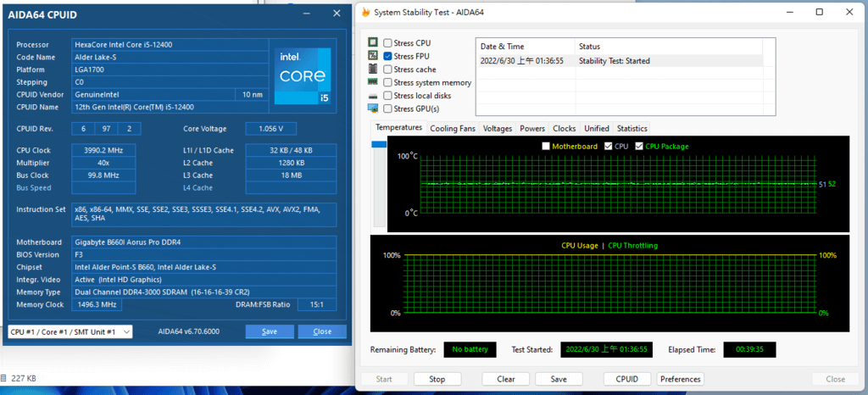This screenshot has width=868, height=395.
Task: Click the Memory Type DDR4-3000 SDRAM field
Action: pos(204,292)
